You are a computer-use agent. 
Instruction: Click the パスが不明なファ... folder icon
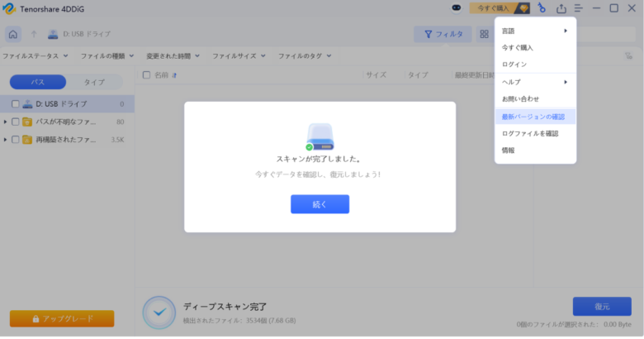point(27,122)
